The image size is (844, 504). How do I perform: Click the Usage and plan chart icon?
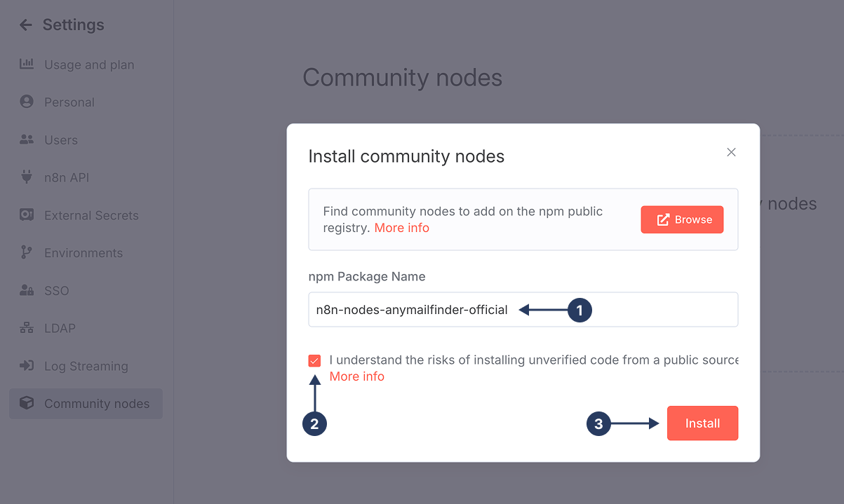tap(27, 64)
